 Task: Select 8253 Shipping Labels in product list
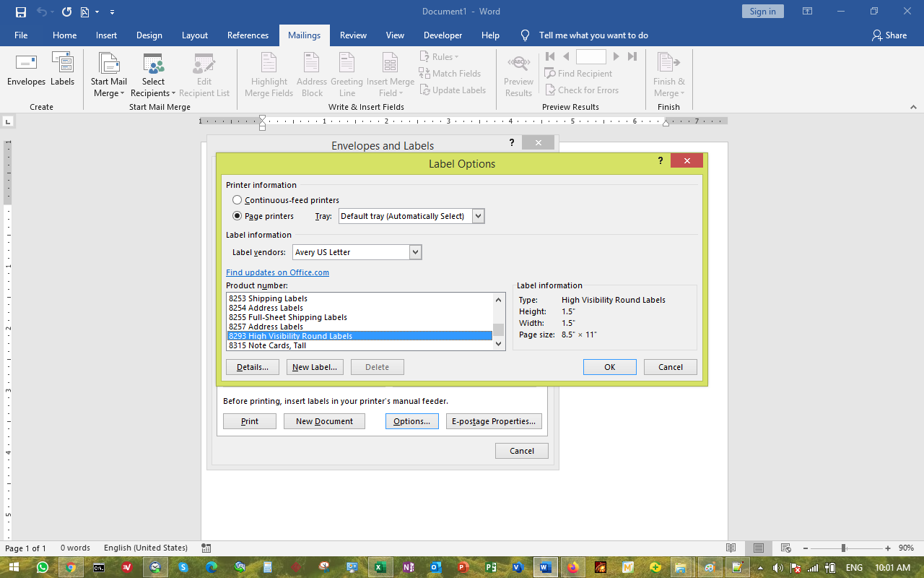(x=359, y=298)
